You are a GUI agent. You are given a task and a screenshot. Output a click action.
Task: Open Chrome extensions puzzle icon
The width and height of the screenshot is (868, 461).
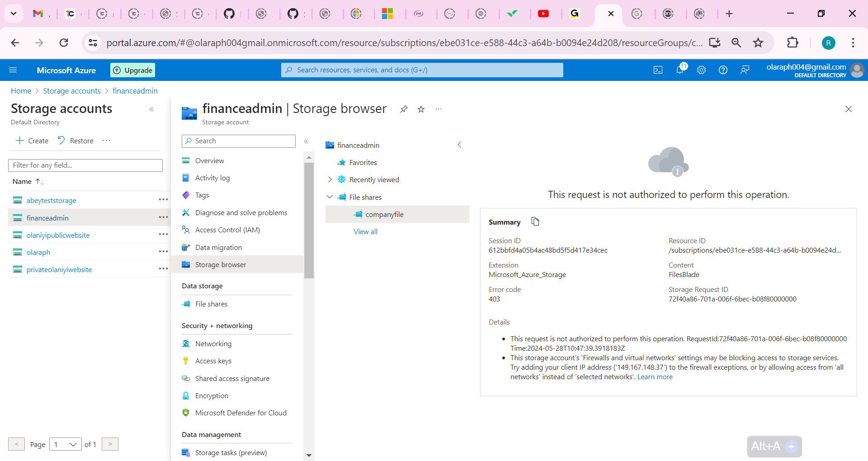pos(793,42)
